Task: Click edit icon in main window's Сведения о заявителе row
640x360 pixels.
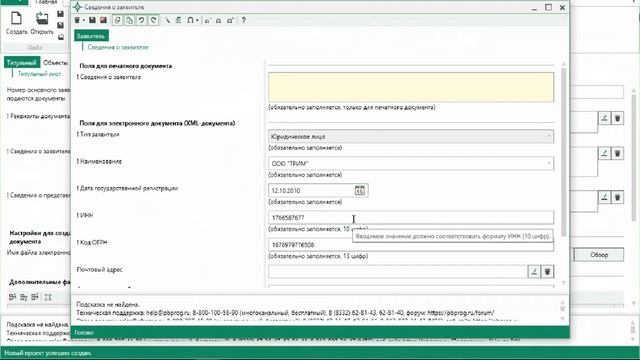Action: tap(604, 153)
